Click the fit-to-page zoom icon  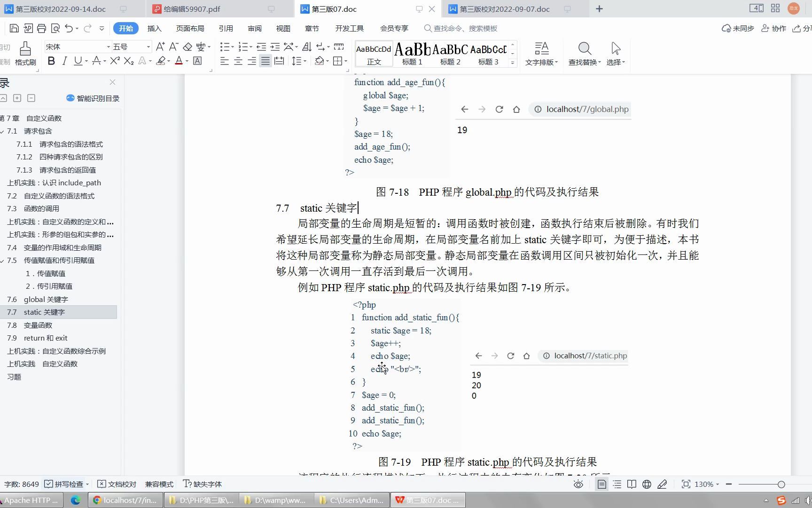tap(686, 484)
